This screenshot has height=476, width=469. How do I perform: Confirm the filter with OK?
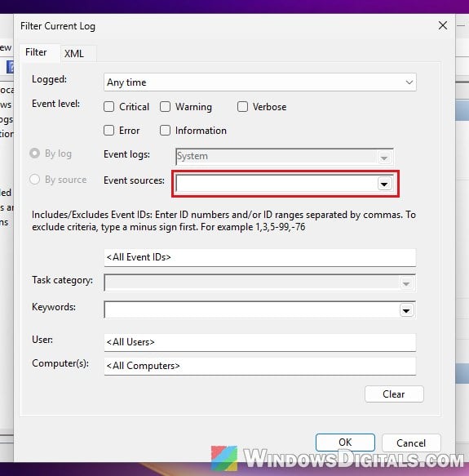pyautogui.click(x=345, y=443)
